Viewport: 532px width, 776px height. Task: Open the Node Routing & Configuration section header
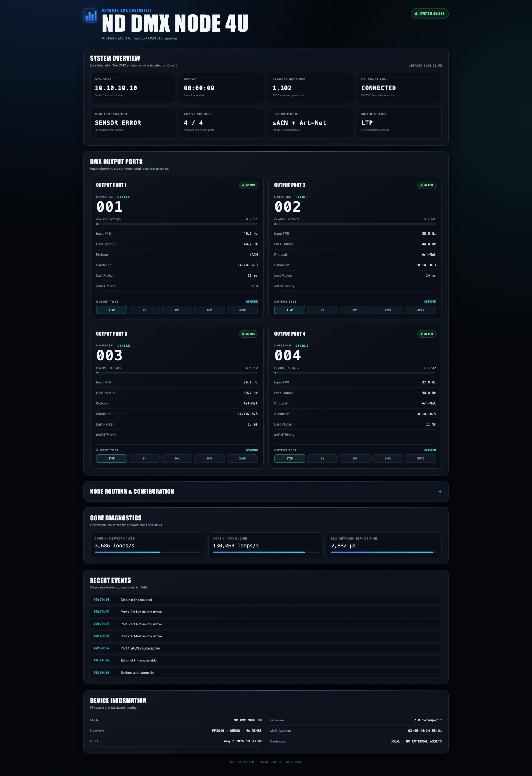coord(266,491)
